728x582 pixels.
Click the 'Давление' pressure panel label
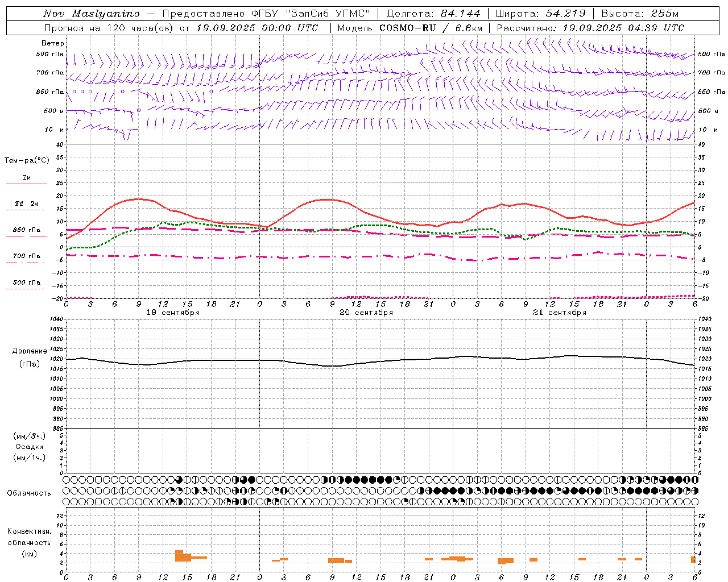click(30, 351)
